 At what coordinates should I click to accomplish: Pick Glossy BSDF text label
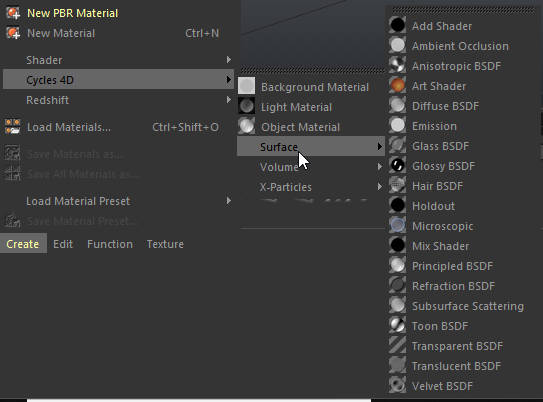pyautogui.click(x=443, y=166)
